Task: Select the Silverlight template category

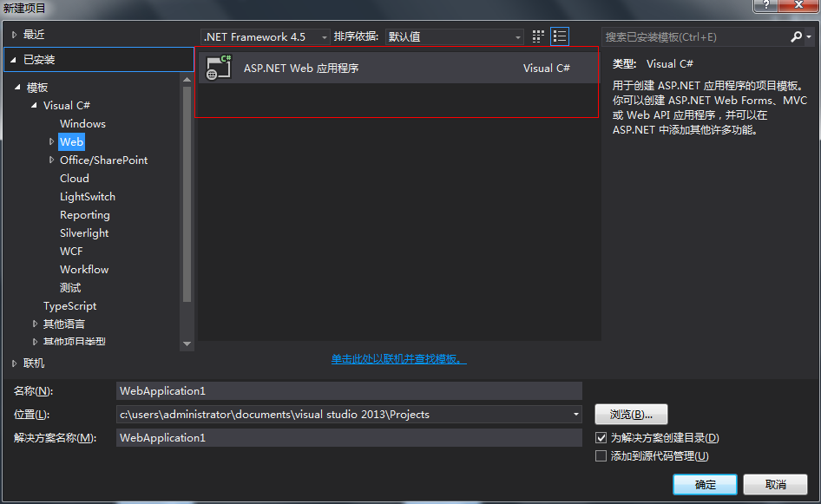Action: (84, 232)
